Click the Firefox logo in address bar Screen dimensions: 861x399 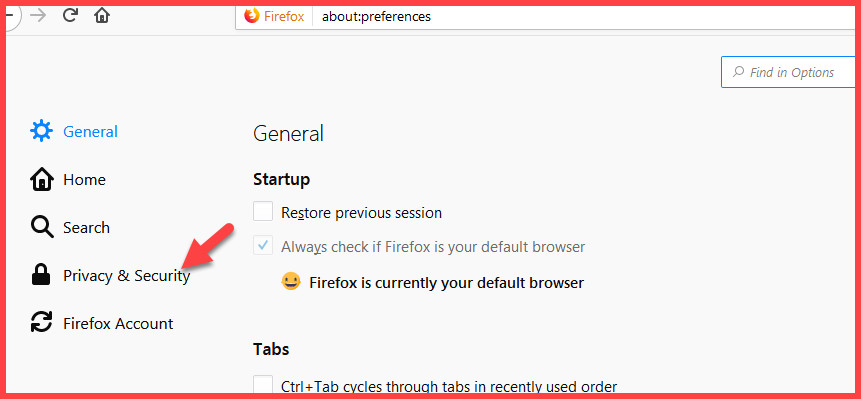[x=252, y=16]
